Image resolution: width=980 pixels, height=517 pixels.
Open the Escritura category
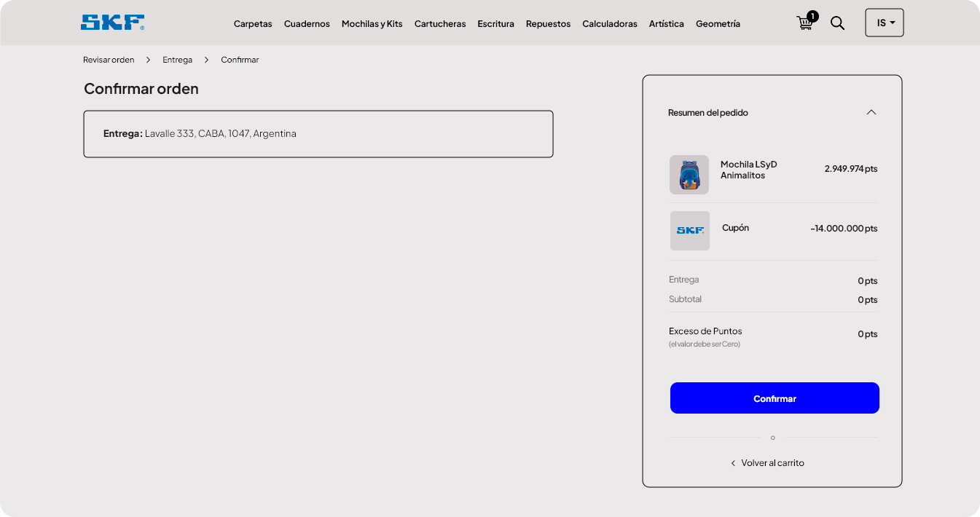point(495,24)
